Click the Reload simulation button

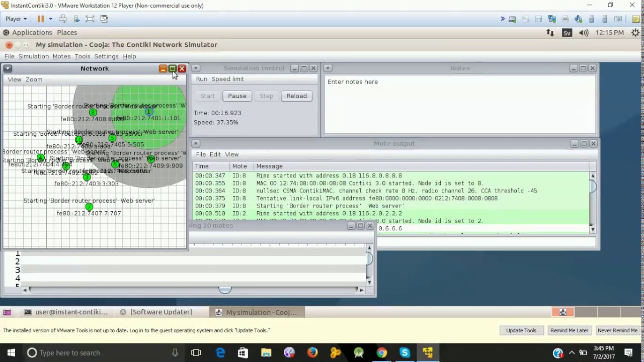pyautogui.click(x=296, y=96)
